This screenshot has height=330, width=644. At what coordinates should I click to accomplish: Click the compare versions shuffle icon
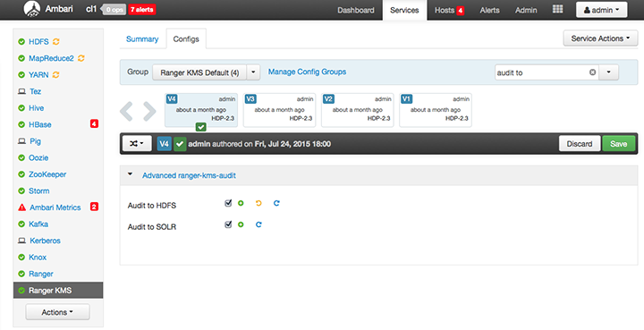coord(137,144)
